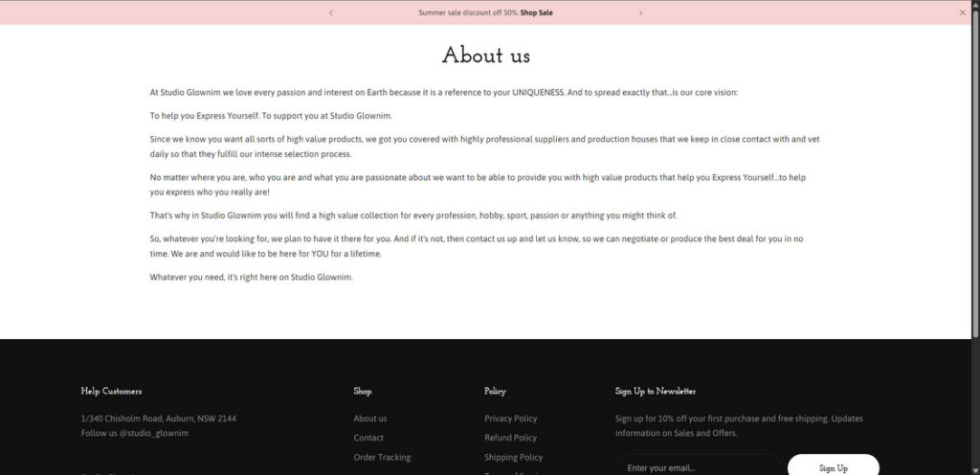Click the Enter your email field
Screen dimensions: 980x475
tap(699, 467)
